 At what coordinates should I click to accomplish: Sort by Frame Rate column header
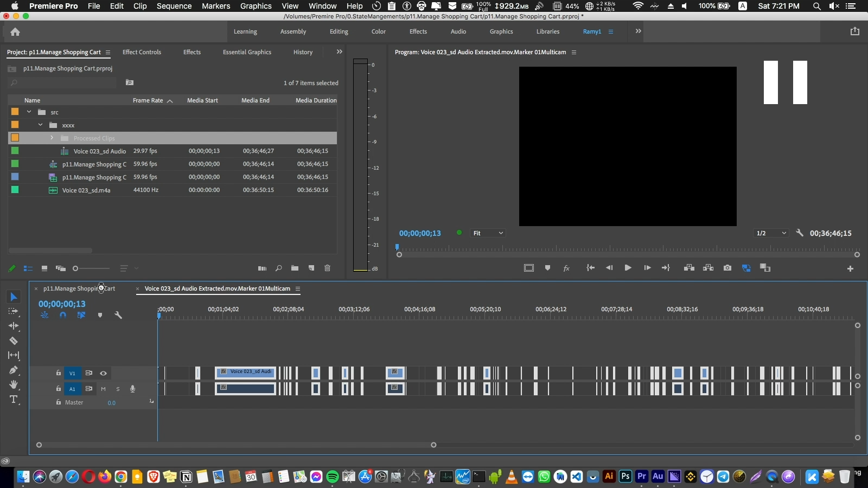click(148, 100)
